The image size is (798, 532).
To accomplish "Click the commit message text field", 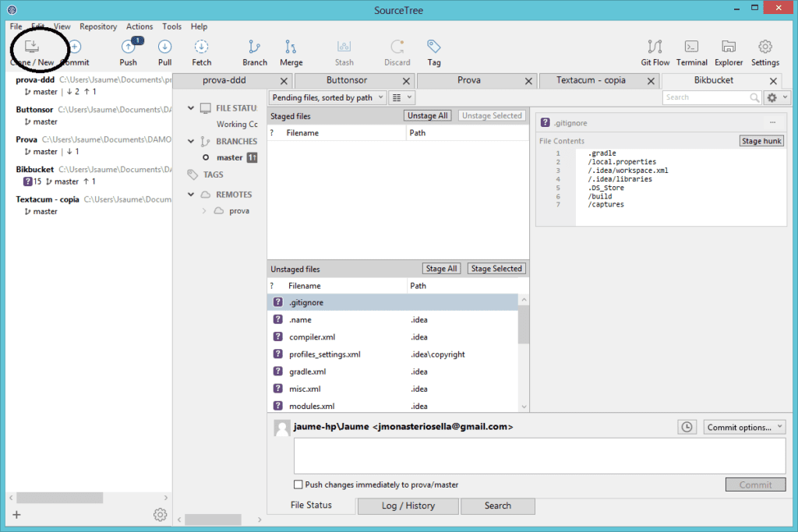I will pyautogui.click(x=539, y=456).
